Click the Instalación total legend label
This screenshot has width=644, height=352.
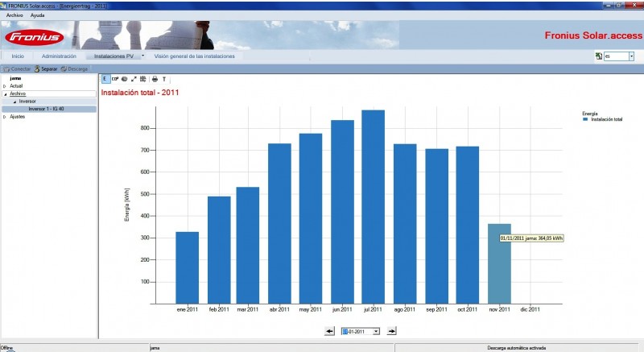[607, 119]
